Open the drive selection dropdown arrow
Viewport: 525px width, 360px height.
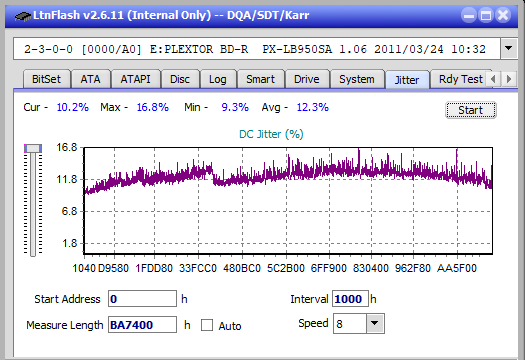[509, 49]
